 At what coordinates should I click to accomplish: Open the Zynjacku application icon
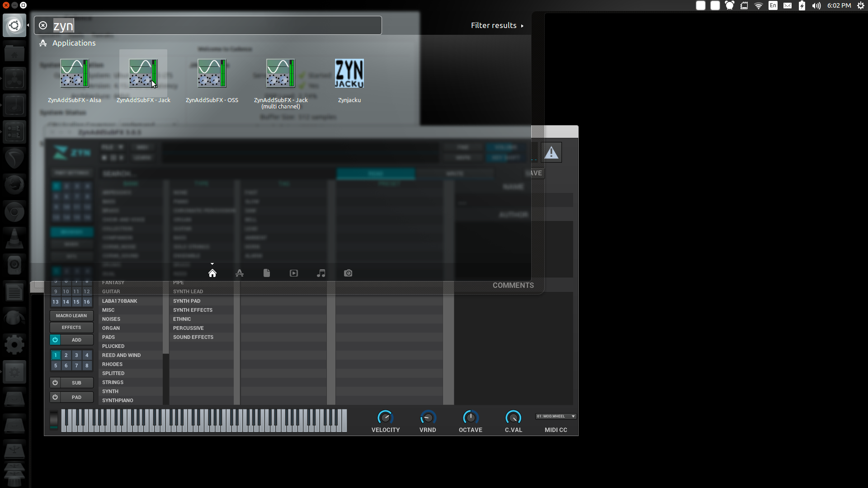349,74
